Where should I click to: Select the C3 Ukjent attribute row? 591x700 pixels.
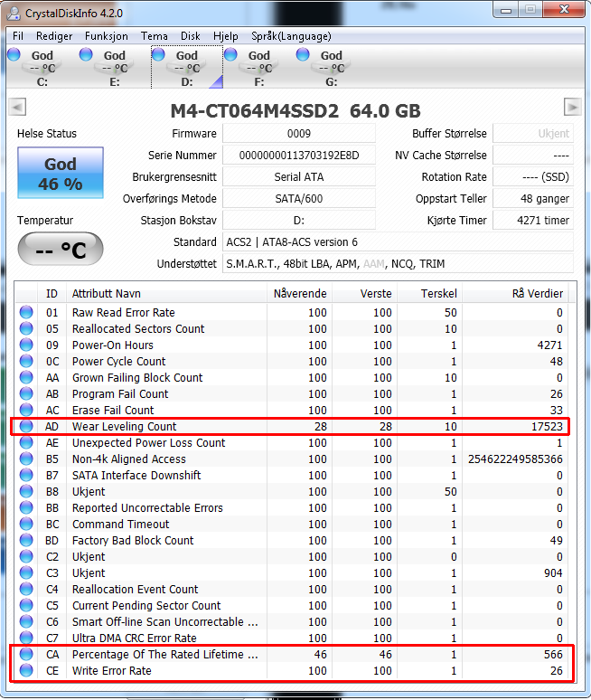coord(292,572)
